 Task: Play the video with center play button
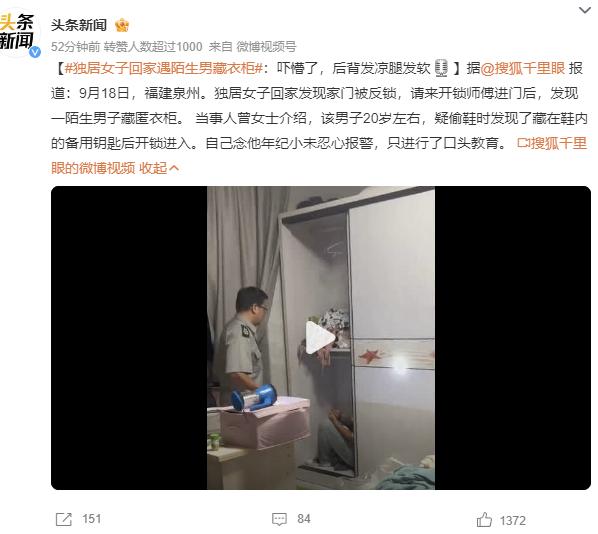320,338
